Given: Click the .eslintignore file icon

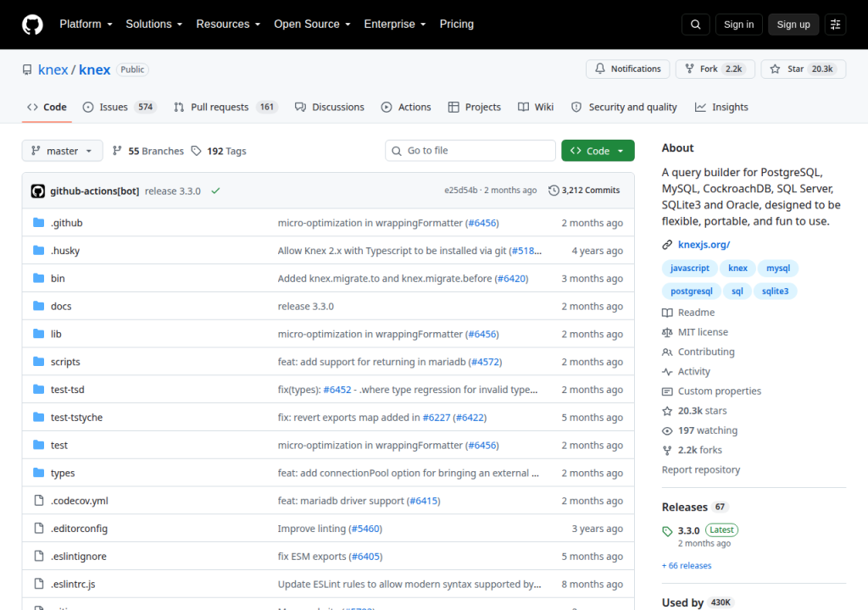Looking at the screenshot, I should click(39, 556).
